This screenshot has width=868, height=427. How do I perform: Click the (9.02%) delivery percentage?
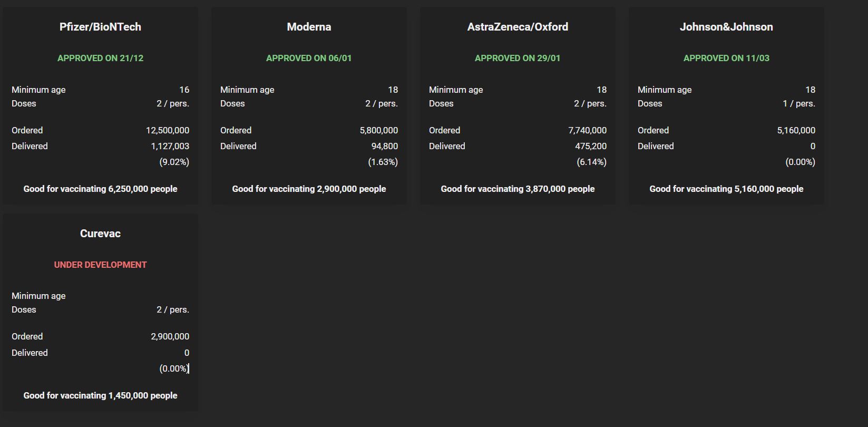tap(174, 162)
